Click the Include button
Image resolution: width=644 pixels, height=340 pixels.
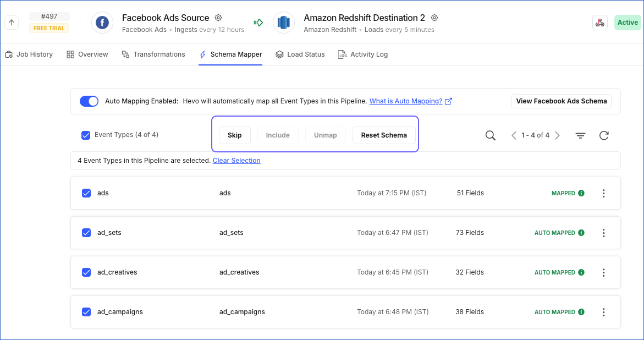pyautogui.click(x=278, y=135)
